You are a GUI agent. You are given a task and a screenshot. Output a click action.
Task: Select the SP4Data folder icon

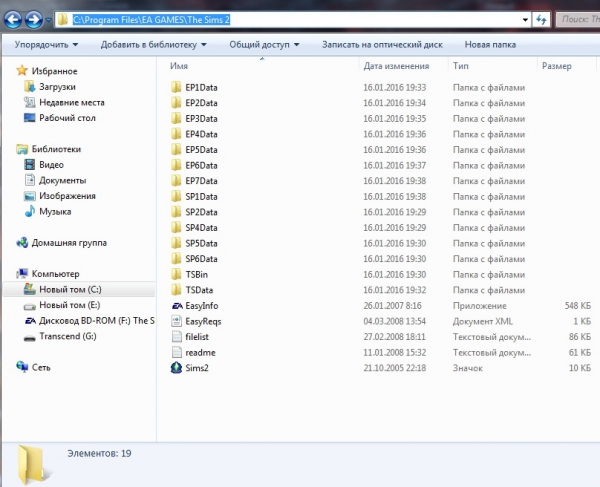(x=176, y=228)
